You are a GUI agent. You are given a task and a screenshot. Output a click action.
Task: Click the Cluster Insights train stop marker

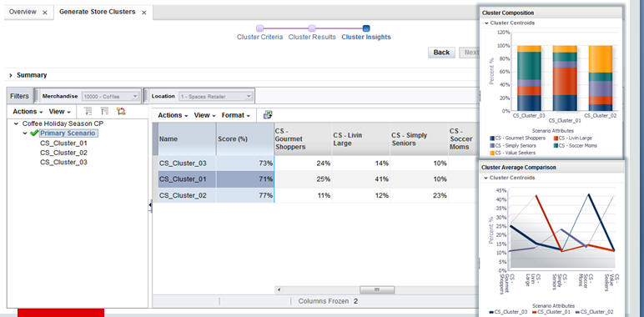coord(366,28)
